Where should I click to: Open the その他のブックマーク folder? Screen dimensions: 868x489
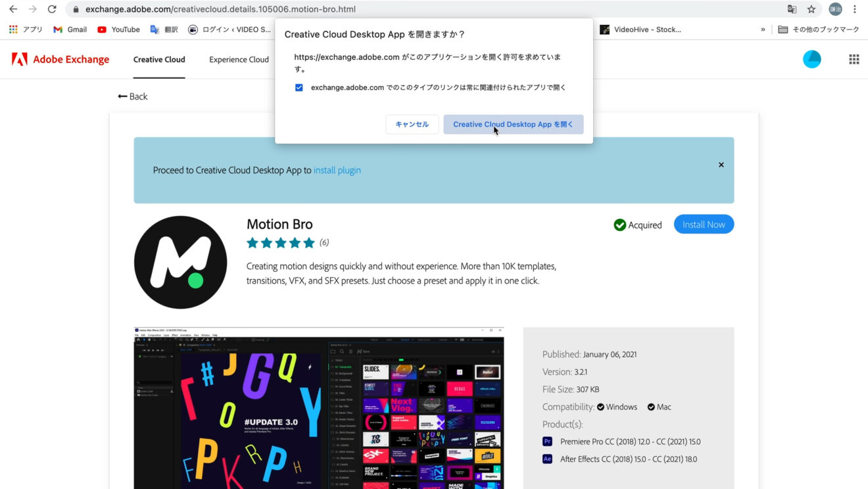(819, 29)
